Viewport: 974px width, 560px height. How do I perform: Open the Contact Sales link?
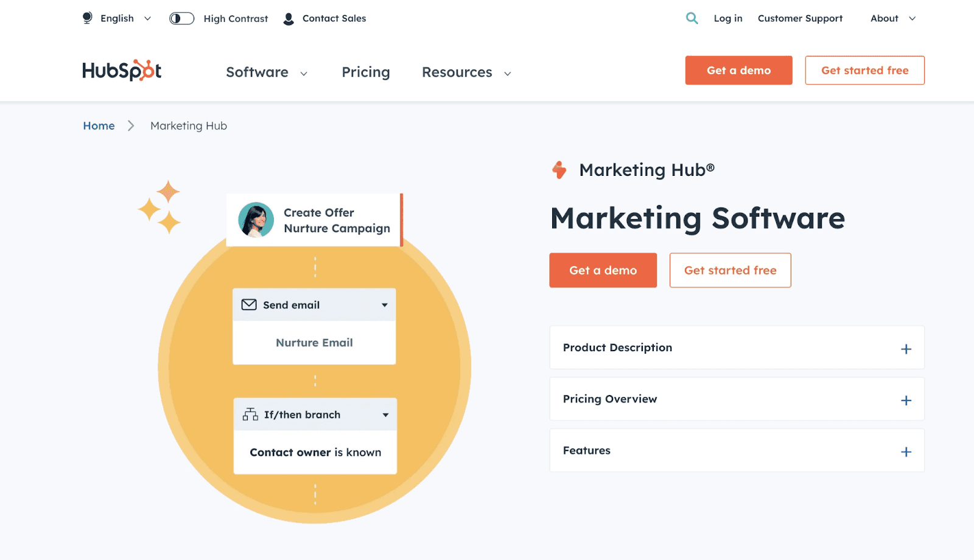click(x=334, y=18)
